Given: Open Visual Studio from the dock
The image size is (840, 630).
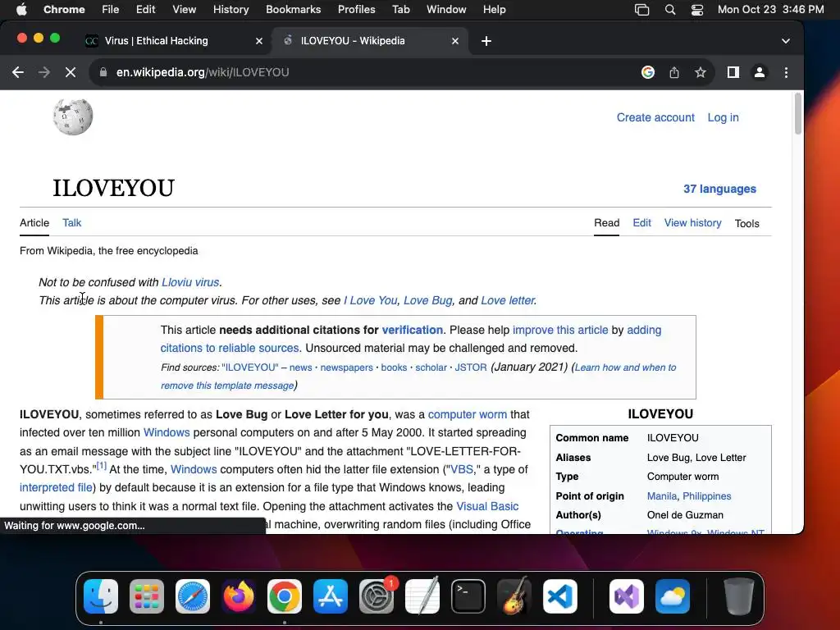Looking at the screenshot, I should (627, 596).
